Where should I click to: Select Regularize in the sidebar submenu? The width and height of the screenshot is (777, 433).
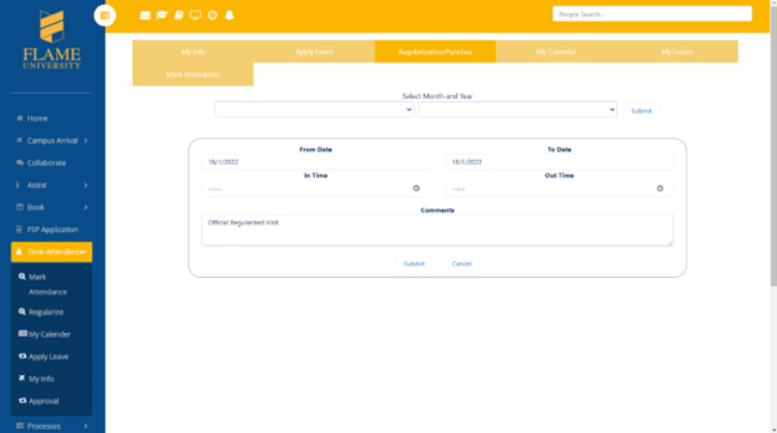pos(46,312)
